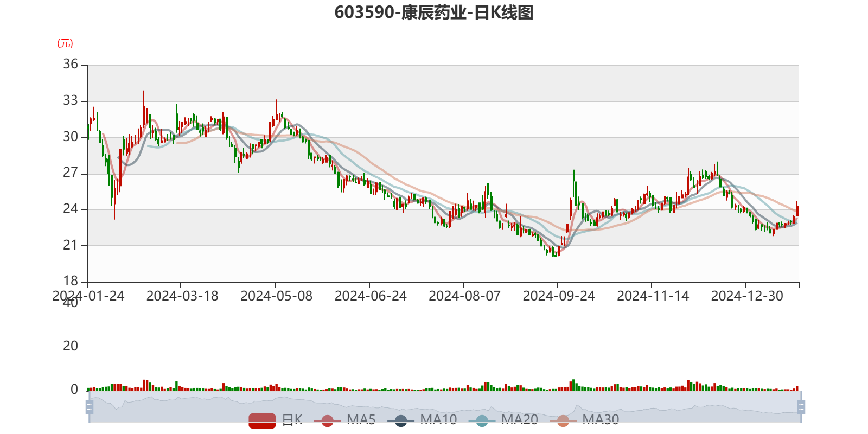Click chart title 603590-康辰药业-日K线图
This screenshot has height=434, width=868.
[x=434, y=12]
